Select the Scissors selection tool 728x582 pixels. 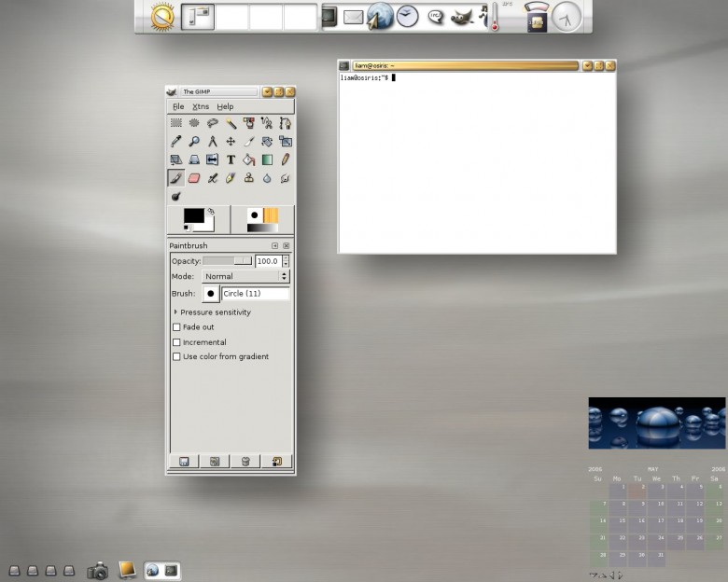click(267, 123)
